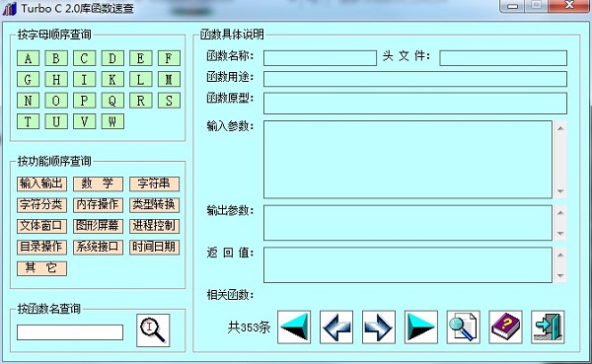Open help via the purple question book icon
Image resolution: width=592 pixels, height=364 pixels.
coord(505,327)
